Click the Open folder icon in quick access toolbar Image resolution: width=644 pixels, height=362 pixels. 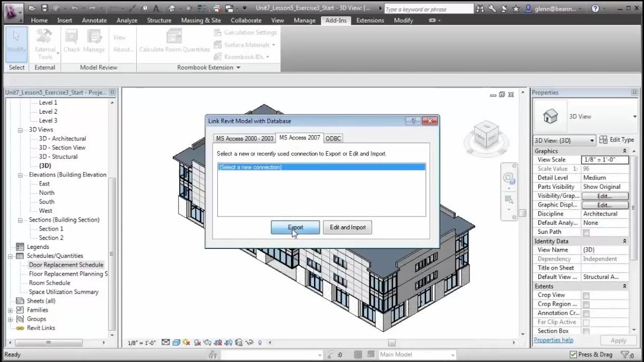point(32,9)
